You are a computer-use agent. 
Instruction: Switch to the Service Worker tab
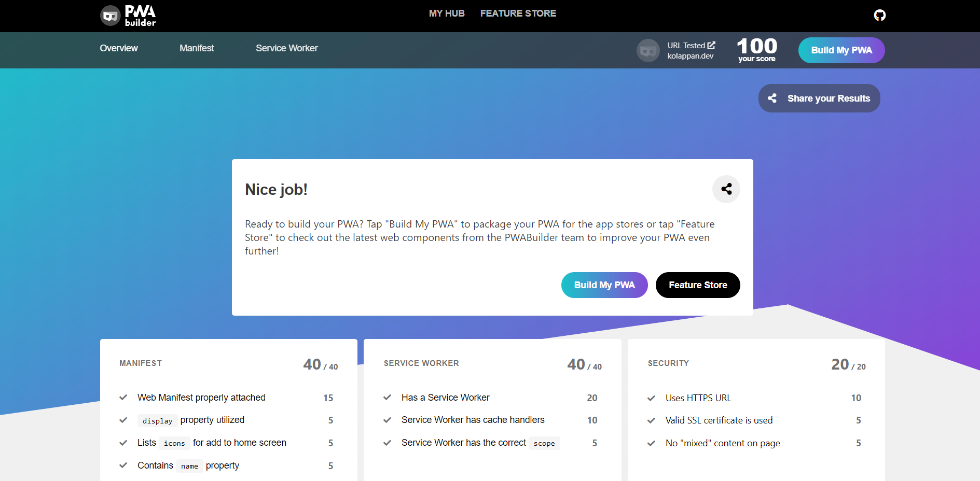point(287,48)
